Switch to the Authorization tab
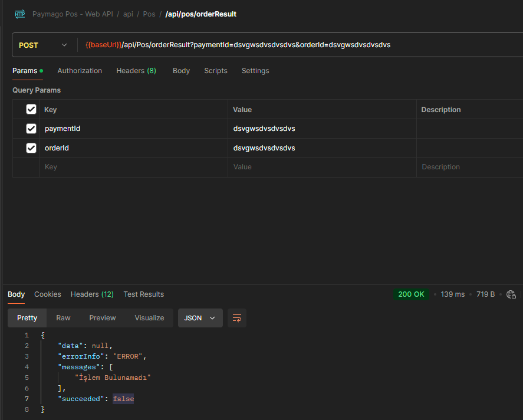This screenshot has height=420, width=523. tap(80, 71)
